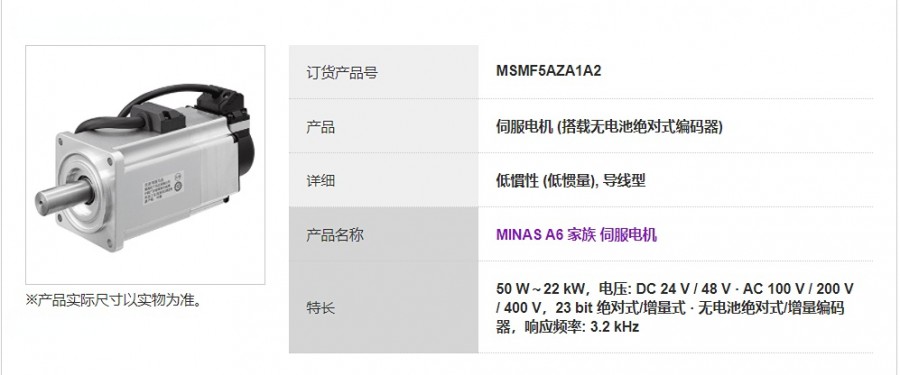Click the 订货产品号 label cell
Viewport: 900px width, 375px height.
click(x=383, y=72)
